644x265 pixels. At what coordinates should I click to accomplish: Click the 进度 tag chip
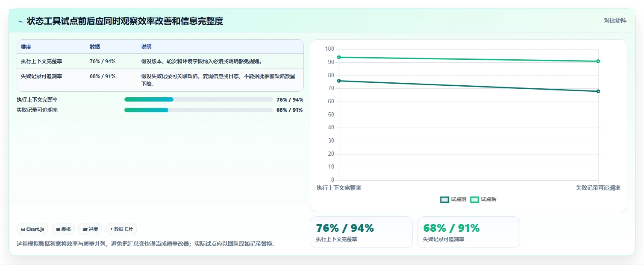(x=90, y=229)
